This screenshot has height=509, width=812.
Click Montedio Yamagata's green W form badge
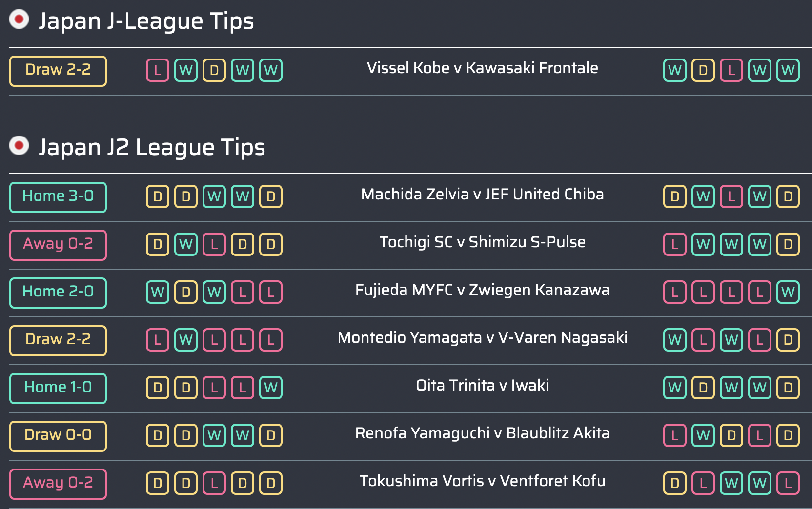pos(186,340)
